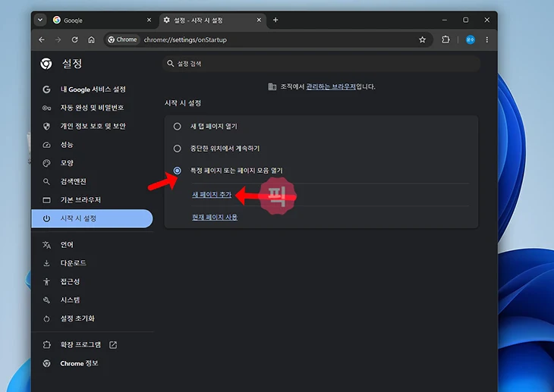Click the Chrome site info chip
Viewport: 554px width, 392px height.
[122, 39]
